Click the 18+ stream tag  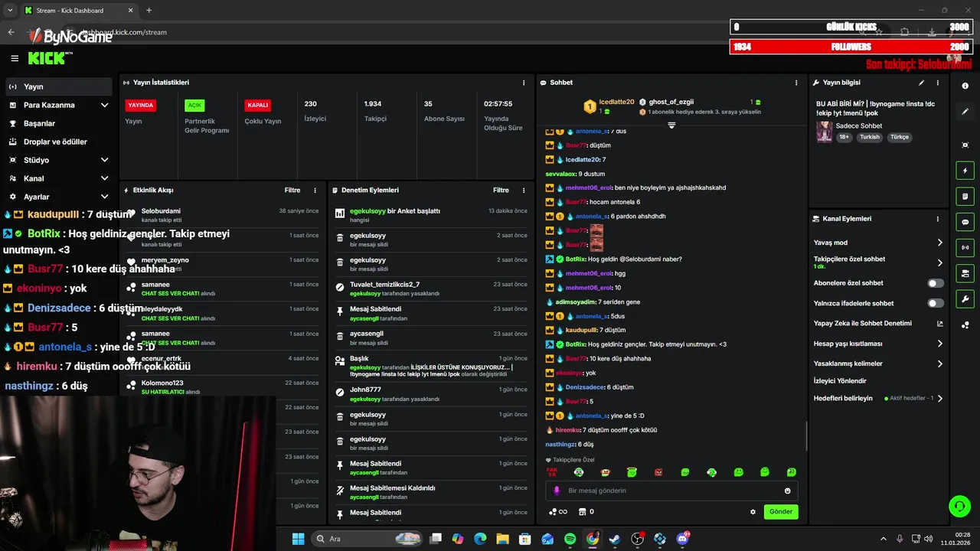click(x=844, y=137)
